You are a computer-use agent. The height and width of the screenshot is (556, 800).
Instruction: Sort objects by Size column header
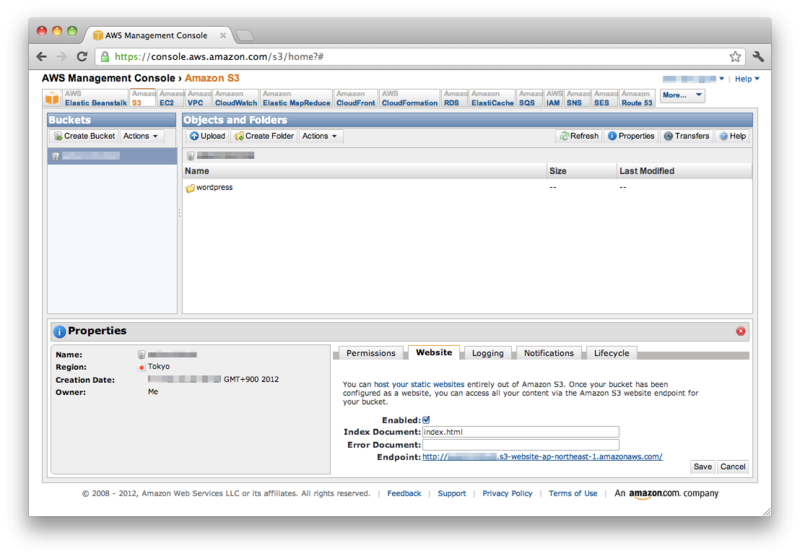coord(581,171)
